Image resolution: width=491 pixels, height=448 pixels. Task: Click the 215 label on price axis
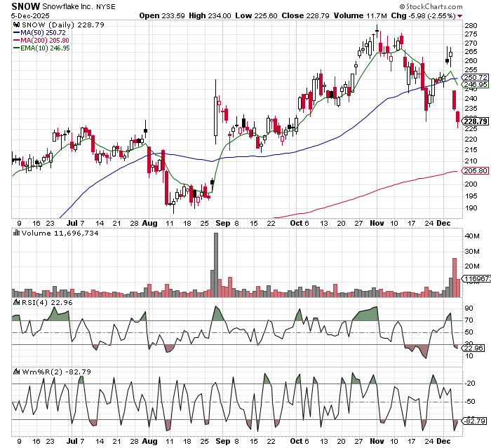point(471,150)
